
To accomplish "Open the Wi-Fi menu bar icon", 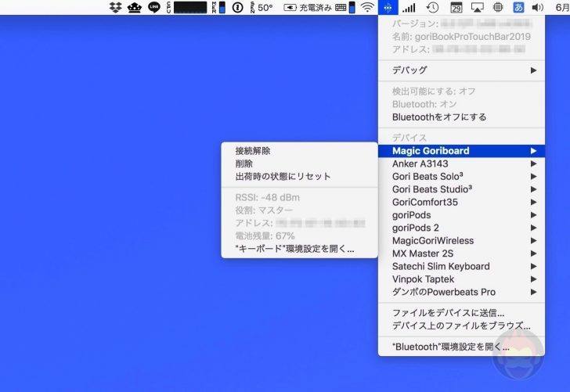I will tap(368, 7).
